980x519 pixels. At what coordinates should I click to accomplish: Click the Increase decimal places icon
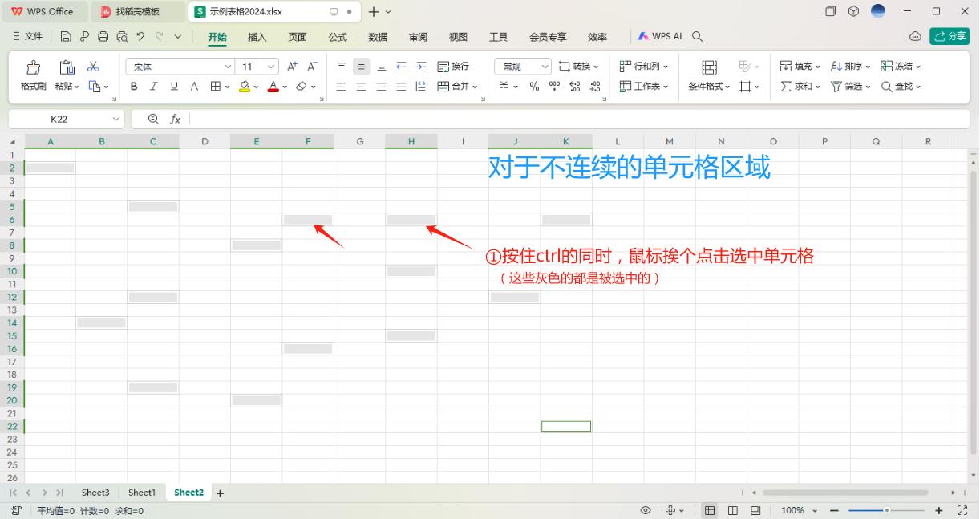click(x=574, y=87)
